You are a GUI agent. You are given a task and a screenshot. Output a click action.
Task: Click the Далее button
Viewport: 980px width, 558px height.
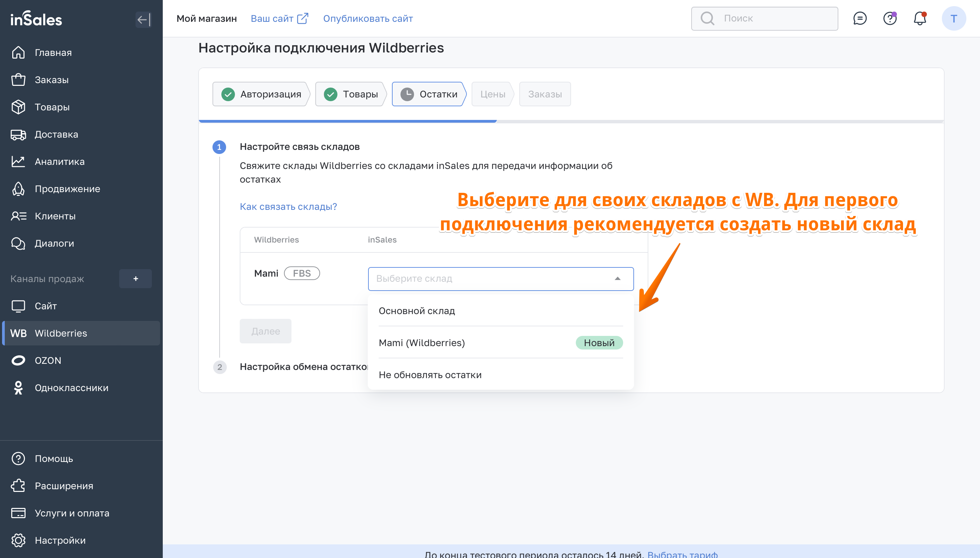tap(265, 331)
